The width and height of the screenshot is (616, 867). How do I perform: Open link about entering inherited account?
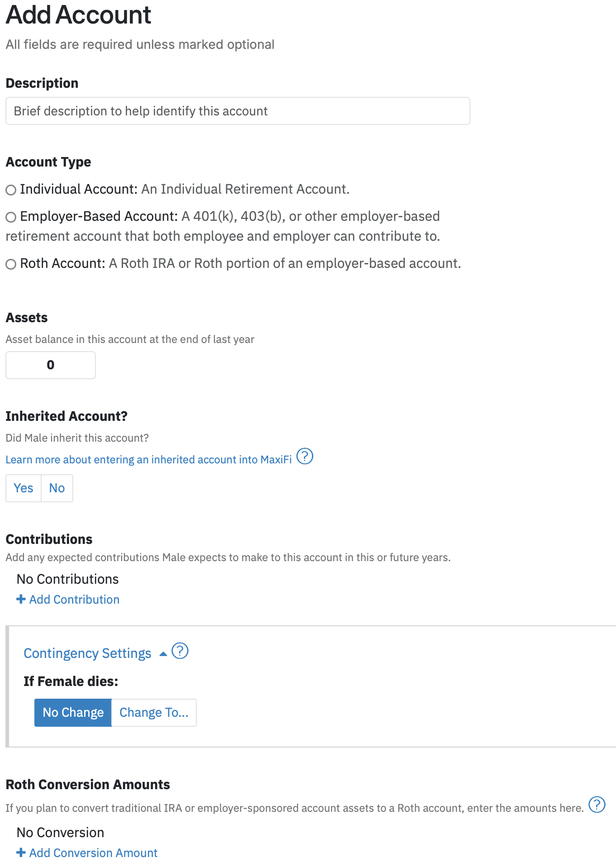pos(149,460)
